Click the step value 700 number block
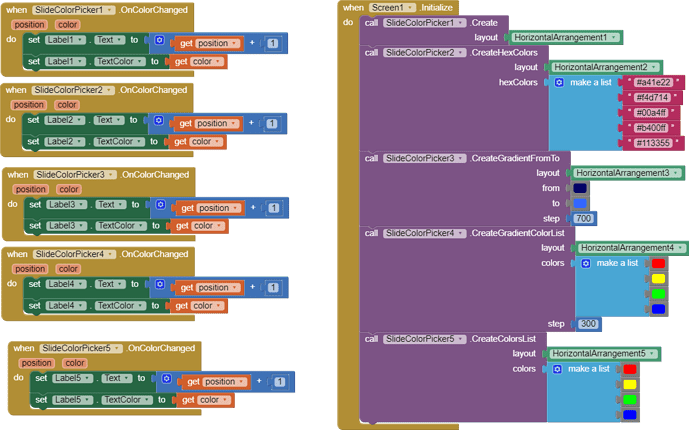689x430 pixels. 584,218
